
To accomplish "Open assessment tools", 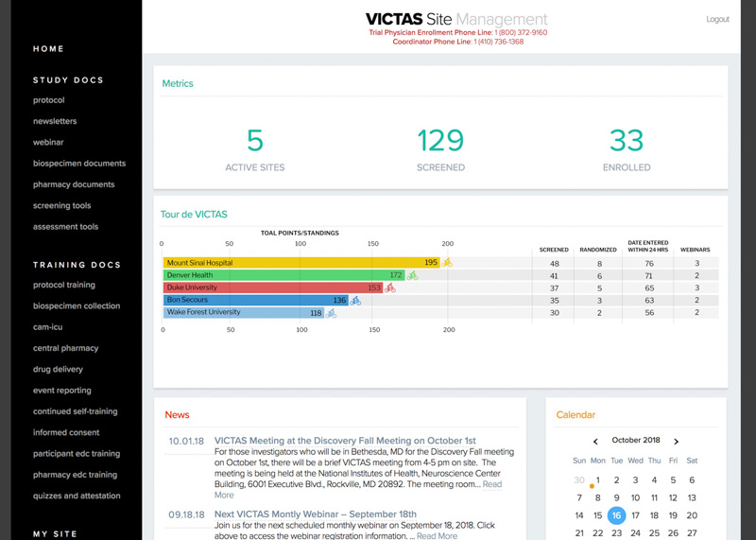I will point(65,226).
